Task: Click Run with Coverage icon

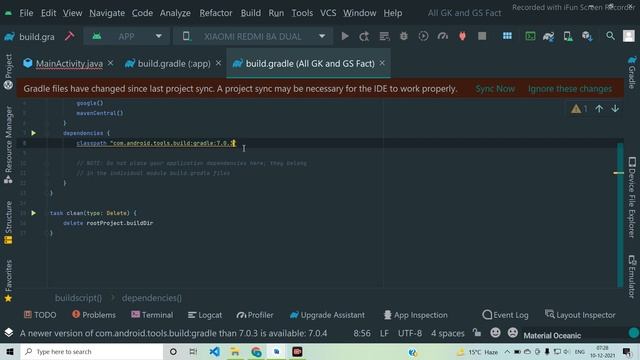Action: point(423,36)
